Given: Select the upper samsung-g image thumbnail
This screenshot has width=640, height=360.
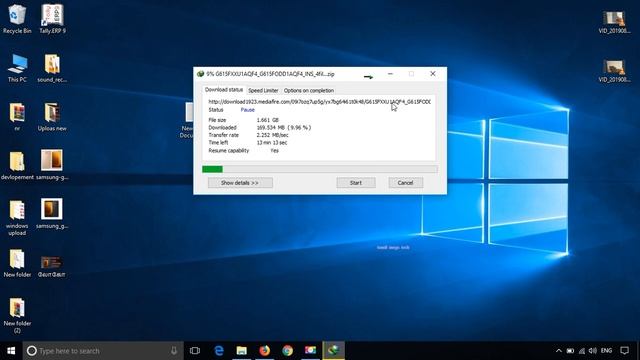Looking at the screenshot, I should point(52,164).
